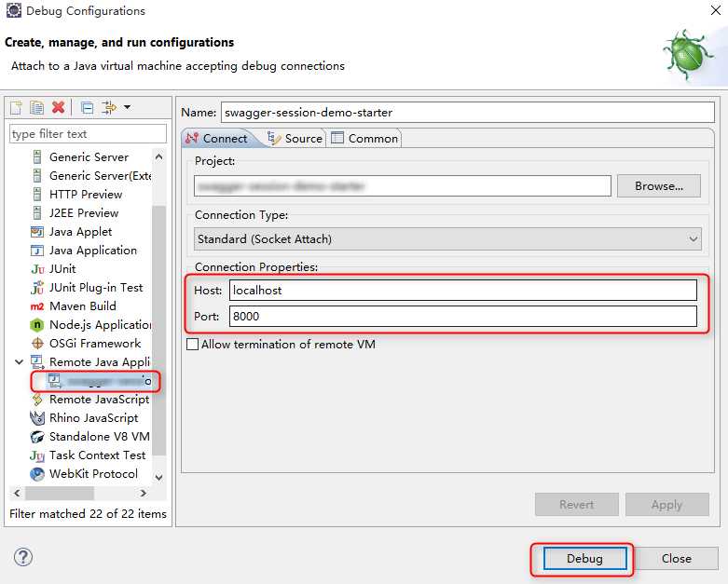Viewport: 728px width, 584px height.
Task: Click the Revert button
Action: tap(577, 505)
